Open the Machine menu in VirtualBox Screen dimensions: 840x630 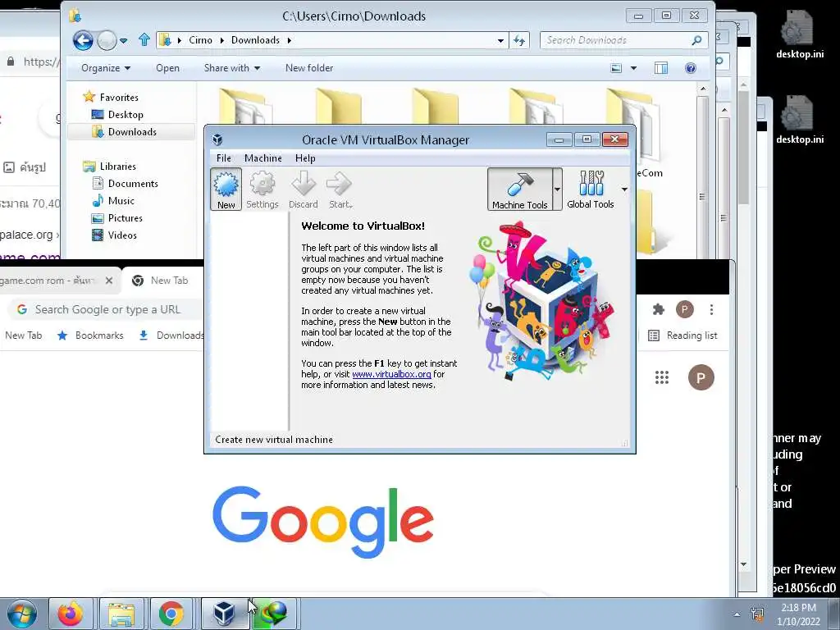click(263, 158)
